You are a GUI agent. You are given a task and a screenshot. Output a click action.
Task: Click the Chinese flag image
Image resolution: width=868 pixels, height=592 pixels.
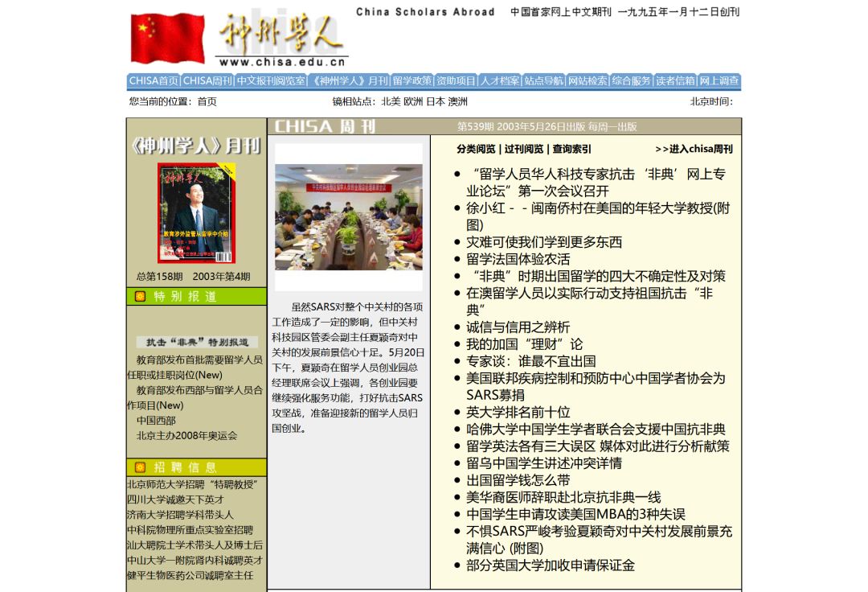[x=168, y=38]
